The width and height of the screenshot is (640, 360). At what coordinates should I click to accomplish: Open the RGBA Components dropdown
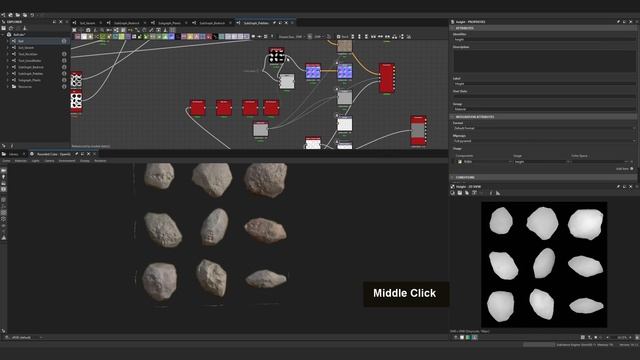[x=488, y=162]
